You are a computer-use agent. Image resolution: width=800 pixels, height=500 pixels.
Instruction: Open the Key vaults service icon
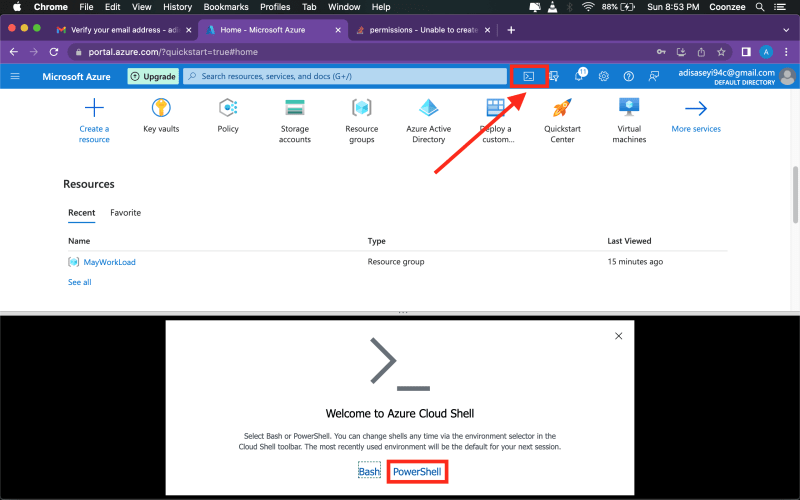pyautogui.click(x=161, y=108)
